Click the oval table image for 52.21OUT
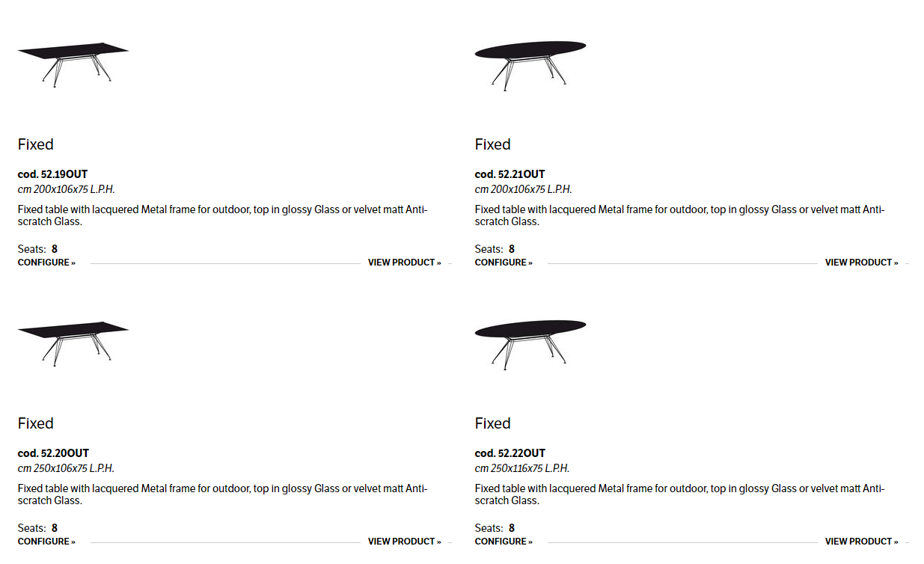This screenshot has width=924, height=564. coord(530,63)
